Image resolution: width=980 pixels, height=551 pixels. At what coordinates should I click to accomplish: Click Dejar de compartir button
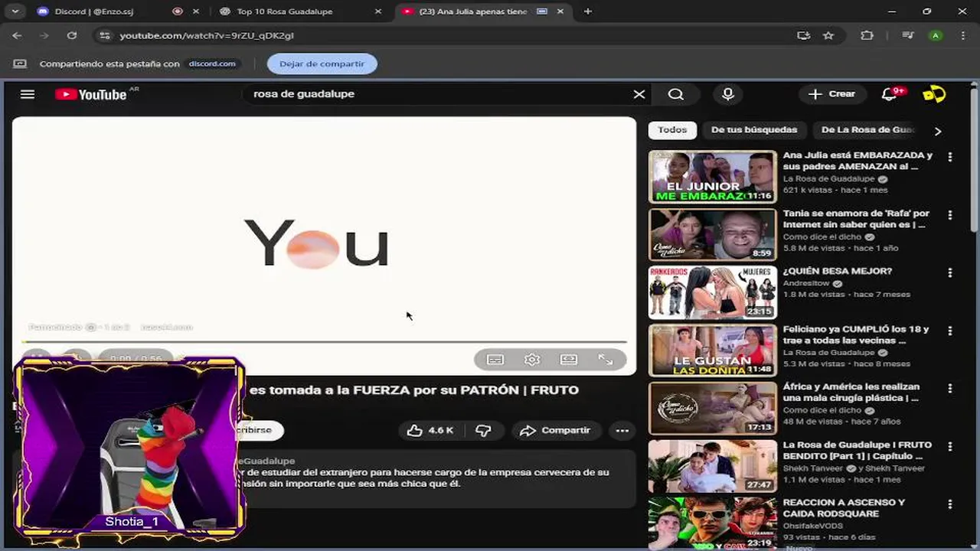[x=322, y=64]
